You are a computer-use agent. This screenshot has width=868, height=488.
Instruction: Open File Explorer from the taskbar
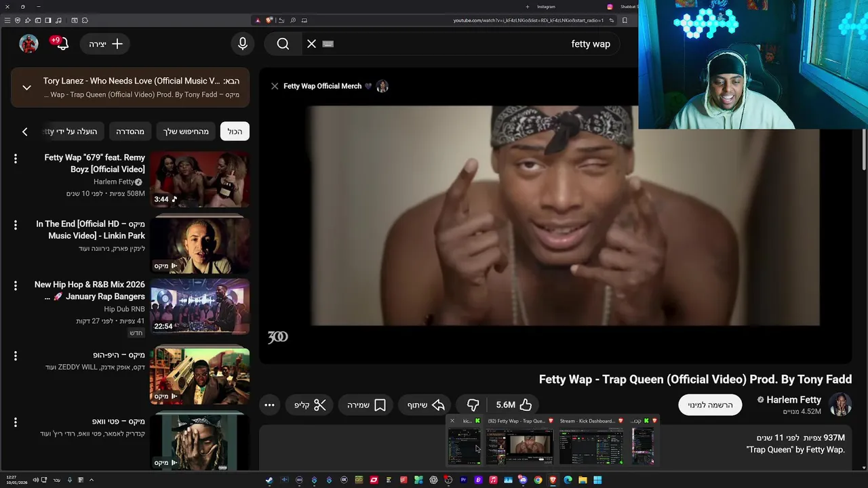[x=583, y=480]
